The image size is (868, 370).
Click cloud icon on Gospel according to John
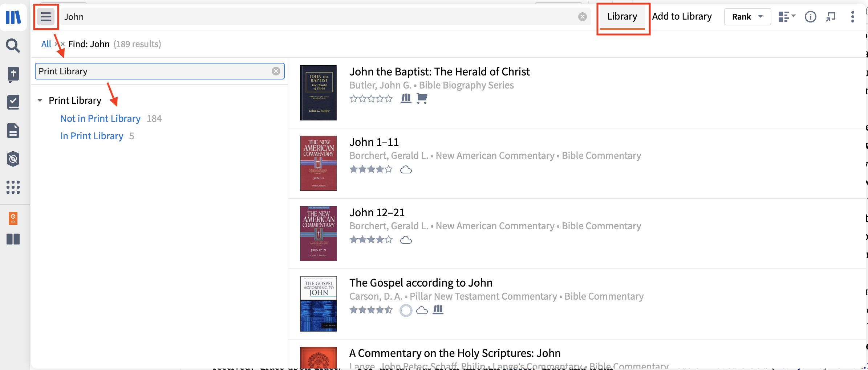tap(422, 310)
